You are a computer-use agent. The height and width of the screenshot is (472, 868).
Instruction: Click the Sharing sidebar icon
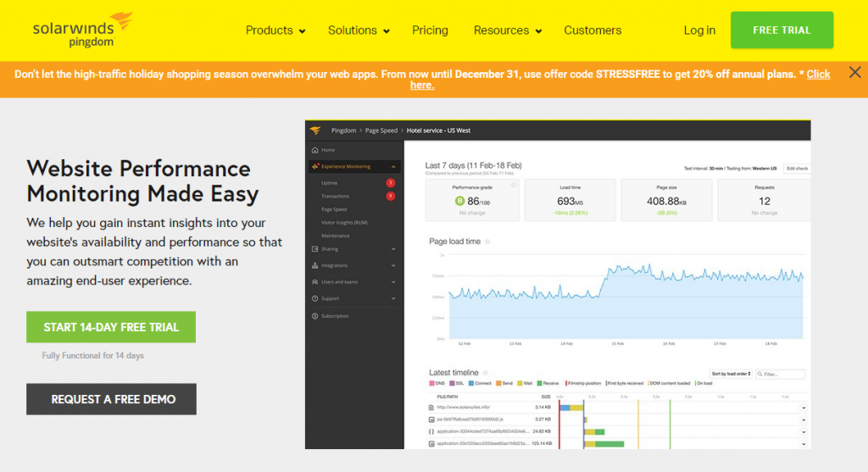pyautogui.click(x=315, y=249)
